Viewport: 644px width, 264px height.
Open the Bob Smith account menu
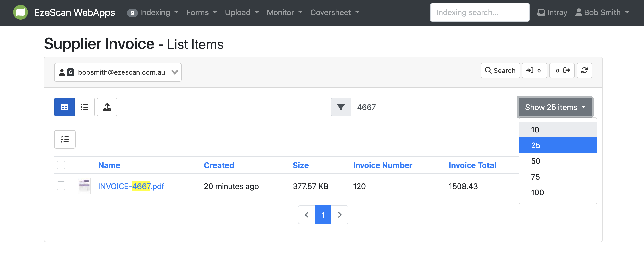602,12
